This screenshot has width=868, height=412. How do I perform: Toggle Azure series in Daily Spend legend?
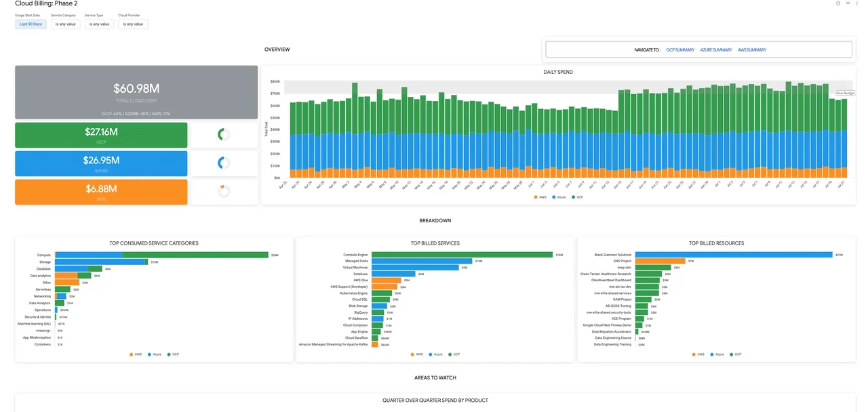tap(559, 197)
